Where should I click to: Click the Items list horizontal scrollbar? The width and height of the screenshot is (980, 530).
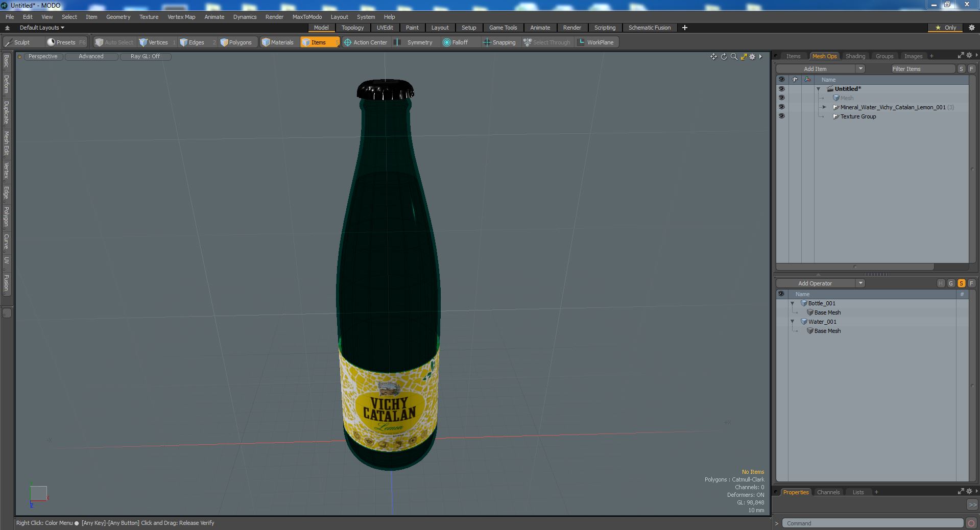tap(855, 267)
